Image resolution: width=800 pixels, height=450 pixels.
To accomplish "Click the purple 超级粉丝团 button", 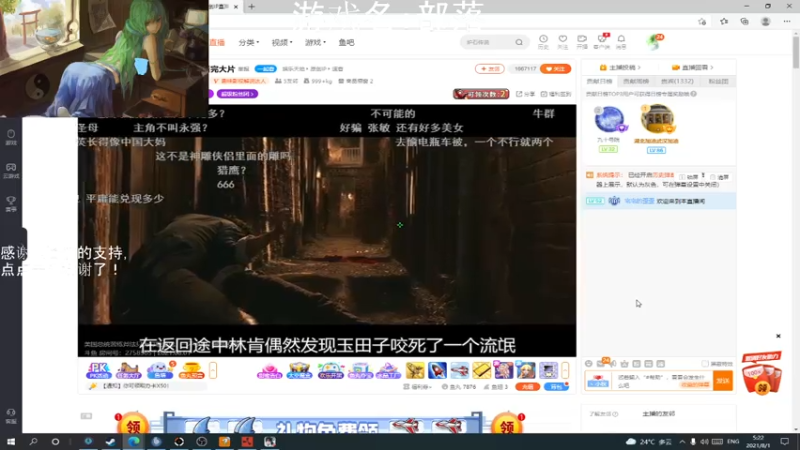I will click(237, 94).
